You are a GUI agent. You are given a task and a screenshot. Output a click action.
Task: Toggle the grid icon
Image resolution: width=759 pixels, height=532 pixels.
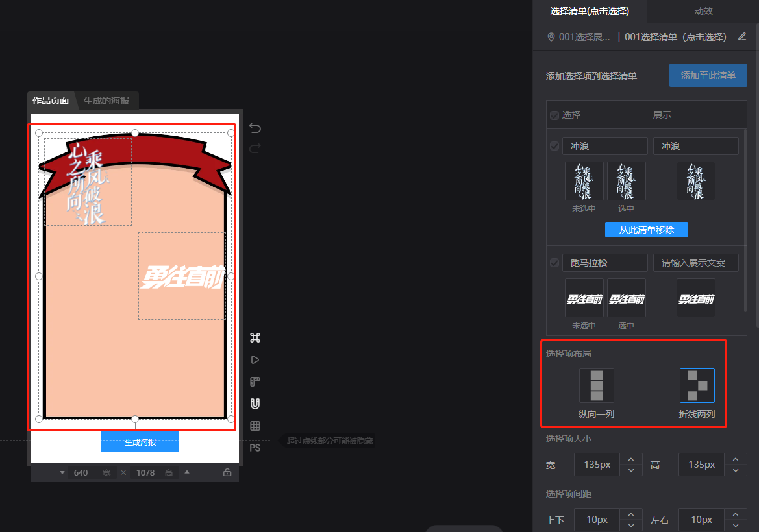point(255,426)
